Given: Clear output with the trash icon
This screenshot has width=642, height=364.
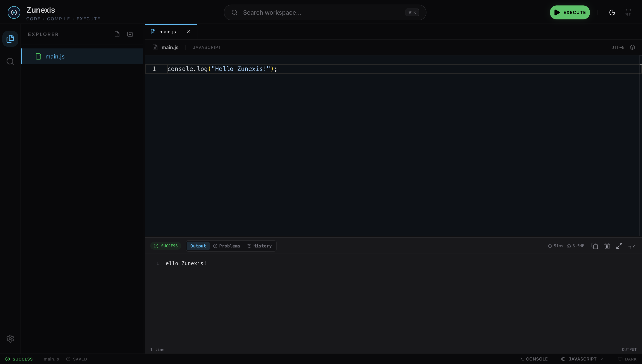Looking at the screenshot, I should coord(607,246).
